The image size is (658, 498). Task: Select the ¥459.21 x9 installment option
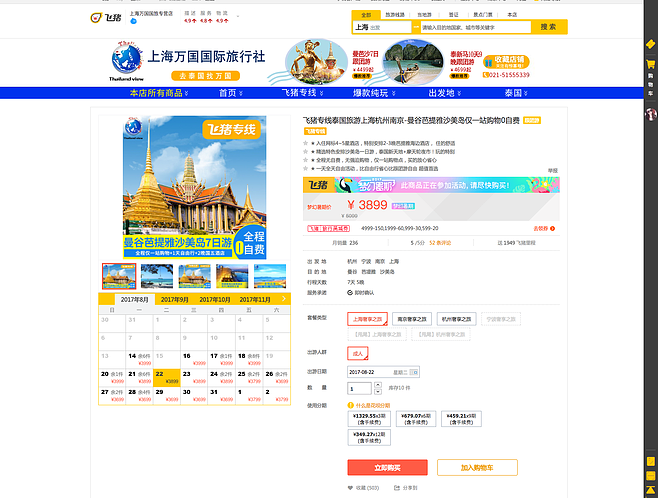(x=461, y=419)
